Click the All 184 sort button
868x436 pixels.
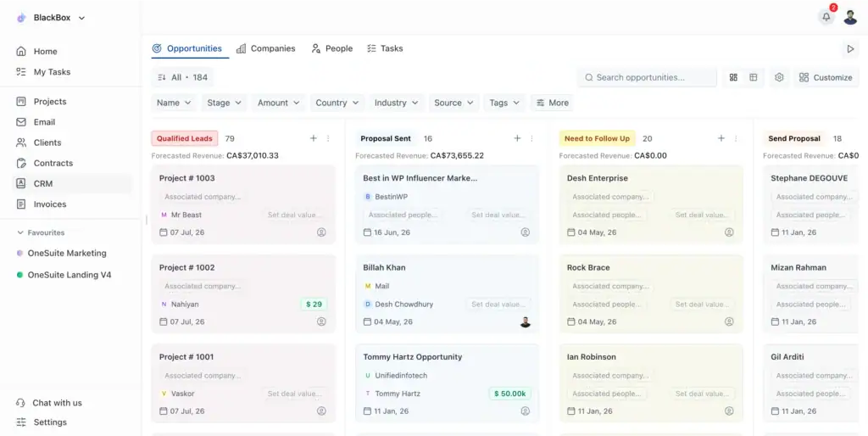point(182,77)
